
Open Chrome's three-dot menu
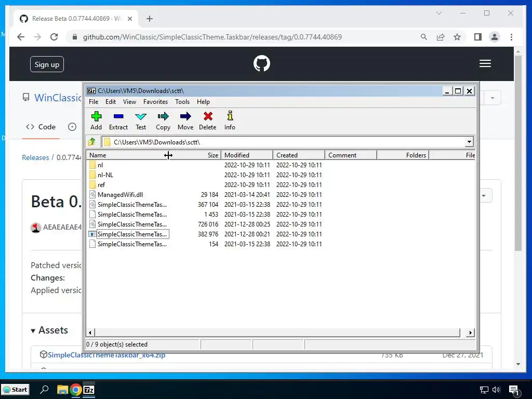coord(511,37)
